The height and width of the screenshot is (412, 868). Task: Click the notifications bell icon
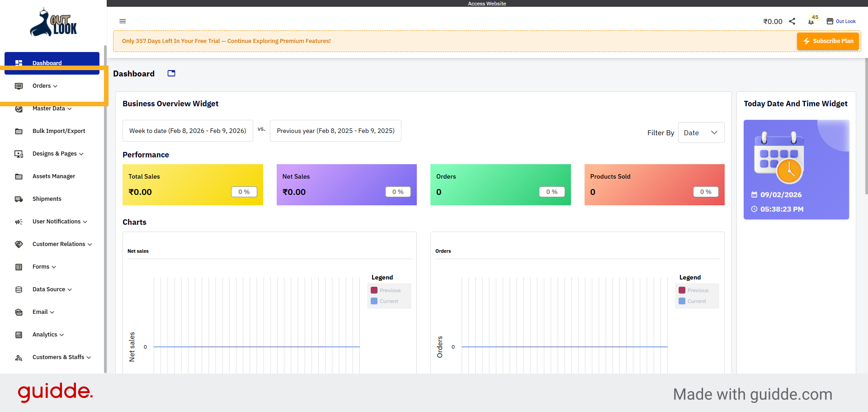pyautogui.click(x=810, y=21)
